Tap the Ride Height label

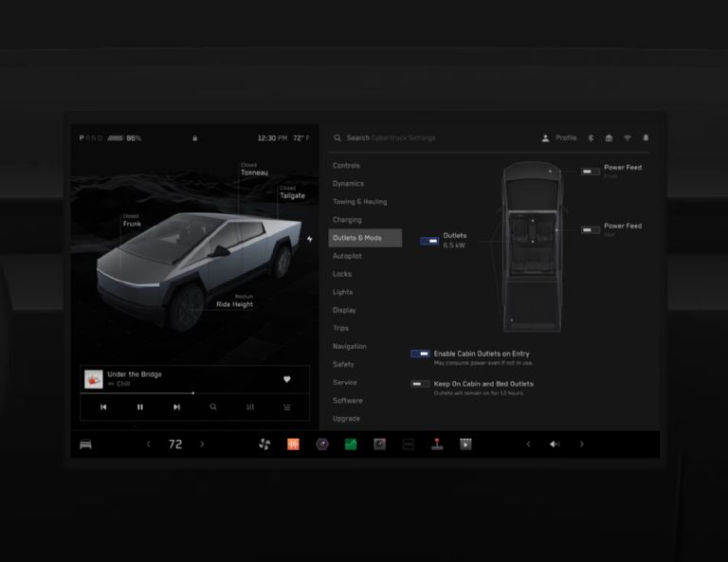click(x=234, y=304)
